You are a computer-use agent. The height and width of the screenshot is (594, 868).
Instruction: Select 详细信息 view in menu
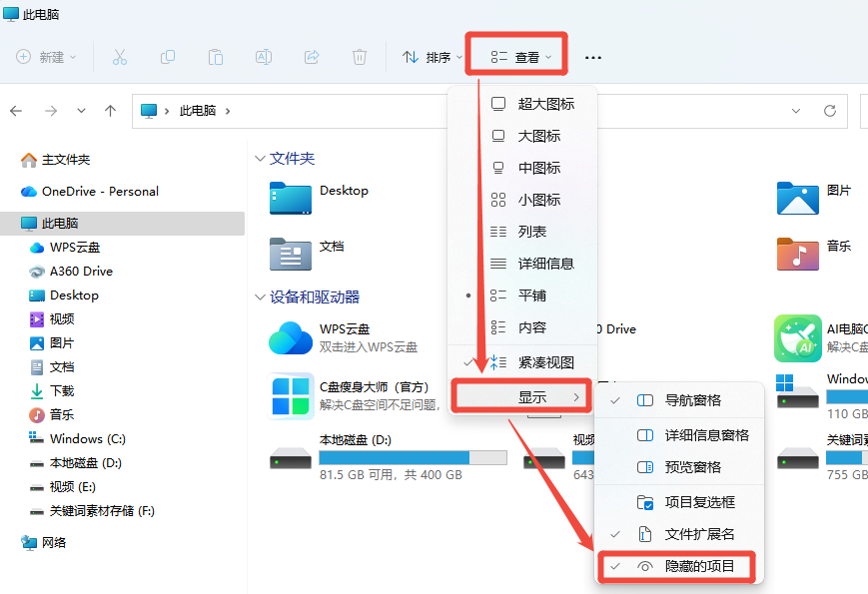(x=545, y=264)
